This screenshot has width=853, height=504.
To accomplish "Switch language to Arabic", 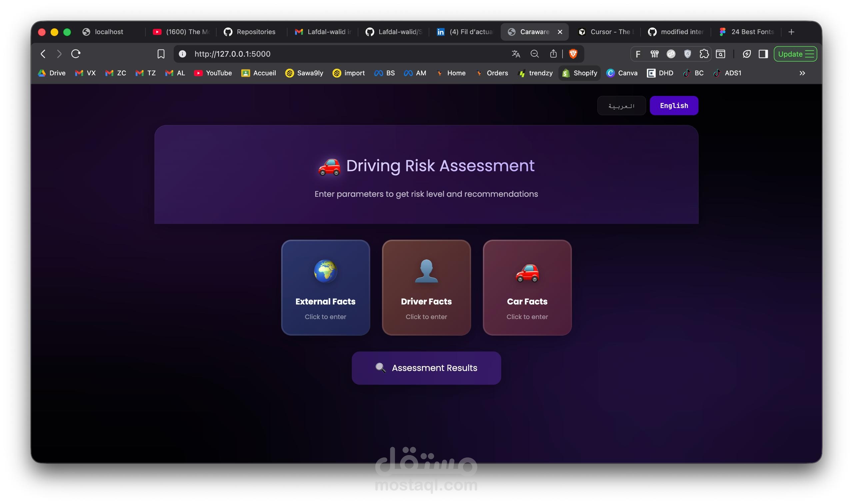I will 621,106.
